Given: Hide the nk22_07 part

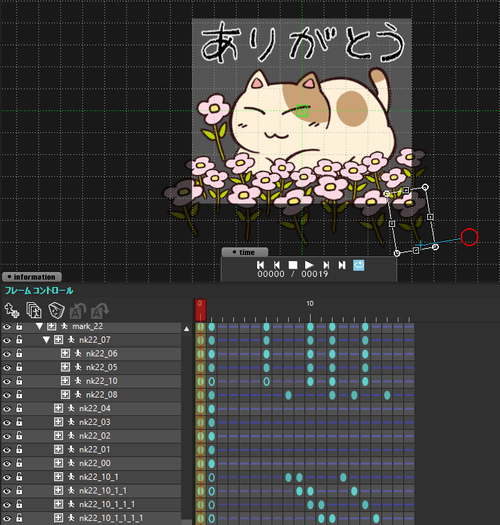Looking at the screenshot, I should tap(7, 340).
